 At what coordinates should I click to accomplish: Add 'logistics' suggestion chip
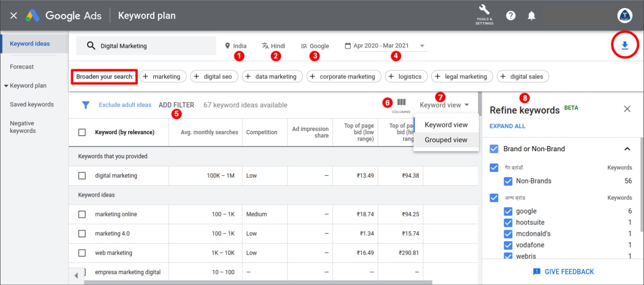point(406,77)
